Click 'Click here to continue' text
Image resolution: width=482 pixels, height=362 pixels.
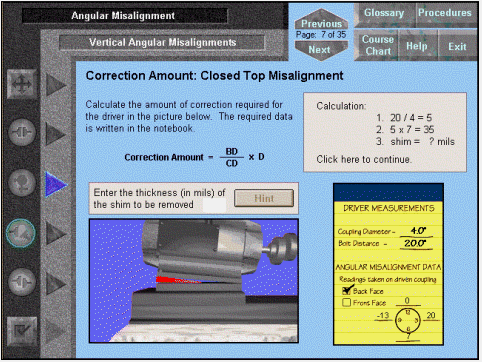click(x=364, y=159)
